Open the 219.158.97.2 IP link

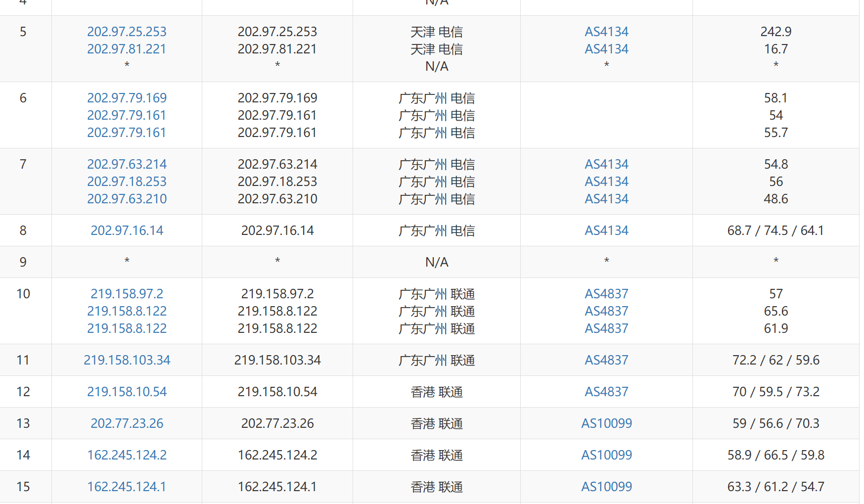coord(127,294)
